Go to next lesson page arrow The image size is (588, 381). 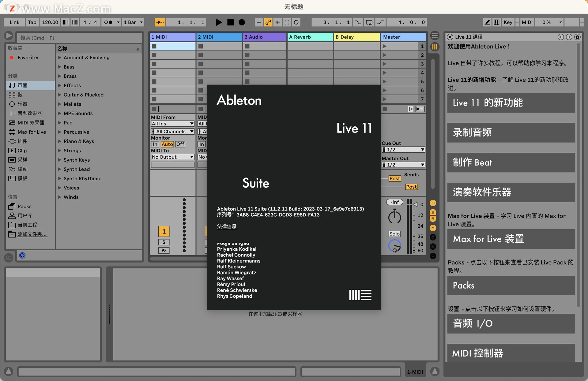(x=569, y=37)
